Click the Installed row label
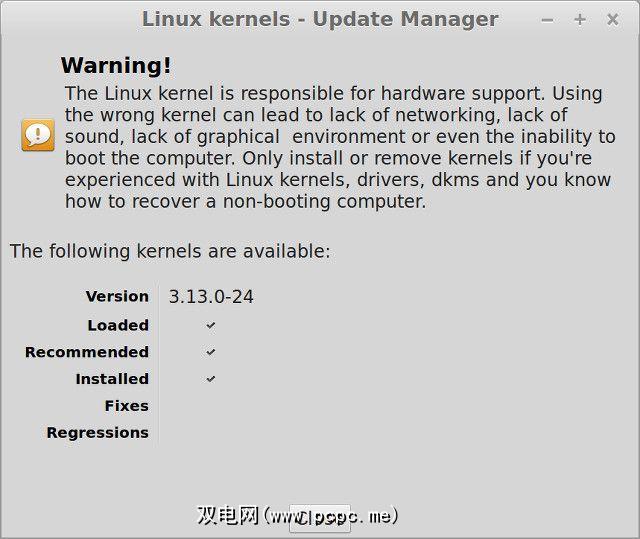This screenshot has width=640, height=539. [x=112, y=379]
